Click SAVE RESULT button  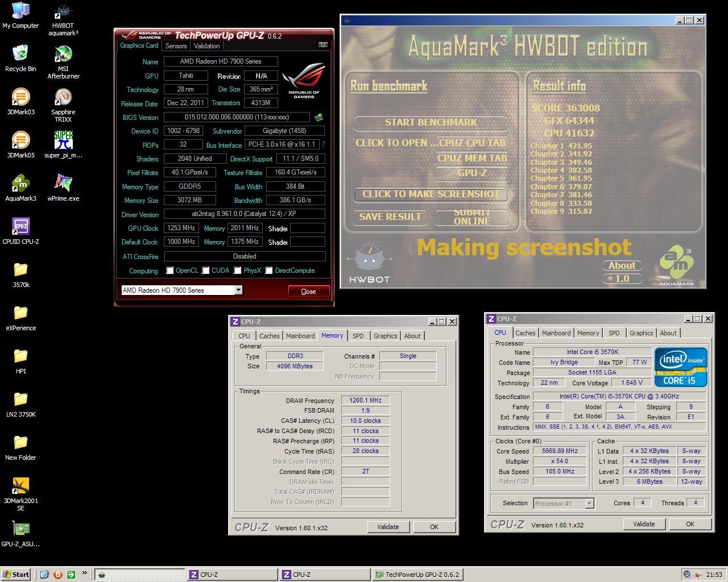point(390,217)
